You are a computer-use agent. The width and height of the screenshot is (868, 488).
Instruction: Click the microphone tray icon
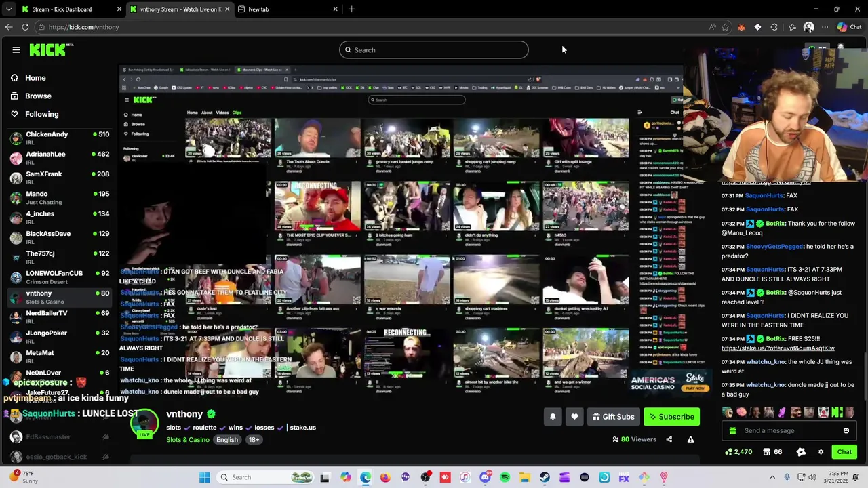click(787, 477)
